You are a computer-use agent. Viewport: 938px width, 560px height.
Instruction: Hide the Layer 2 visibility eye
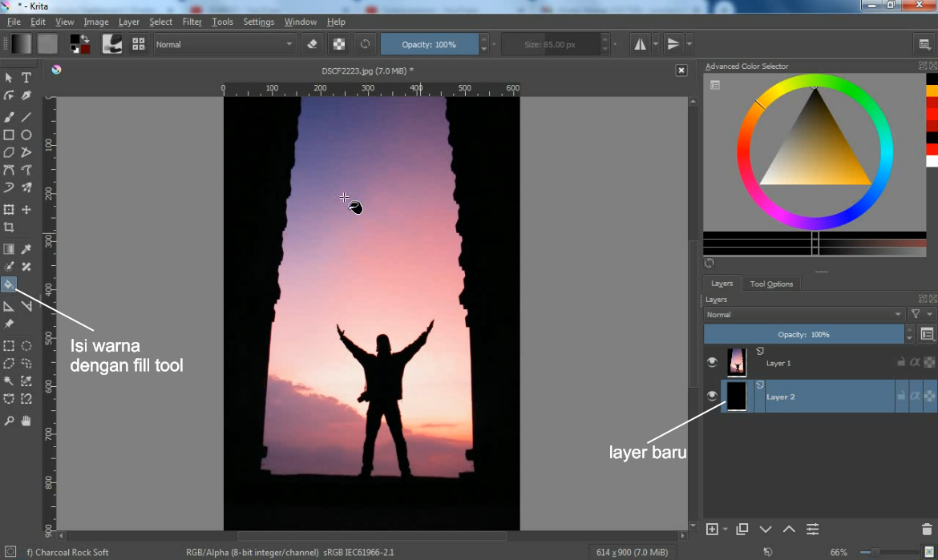[712, 395]
